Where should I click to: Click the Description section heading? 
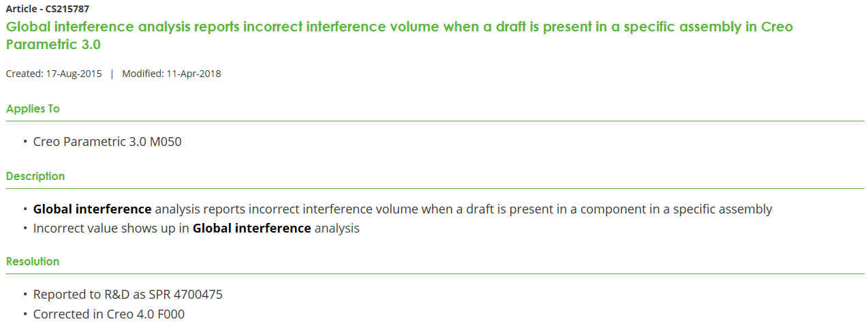[35, 176]
